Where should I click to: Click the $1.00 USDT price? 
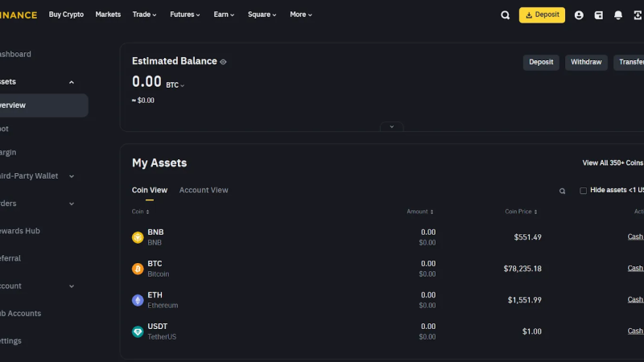pyautogui.click(x=532, y=331)
